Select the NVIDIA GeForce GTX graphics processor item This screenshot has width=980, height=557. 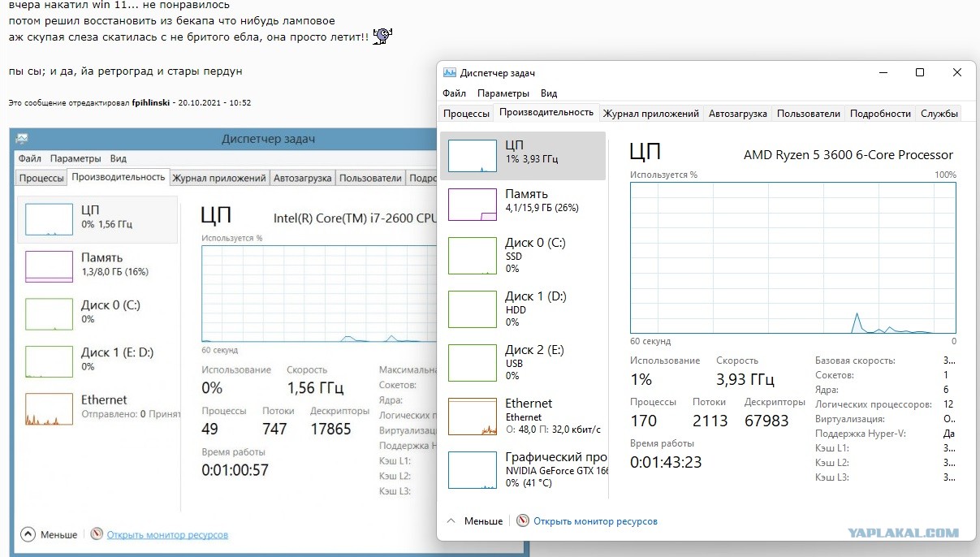tap(523, 469)
